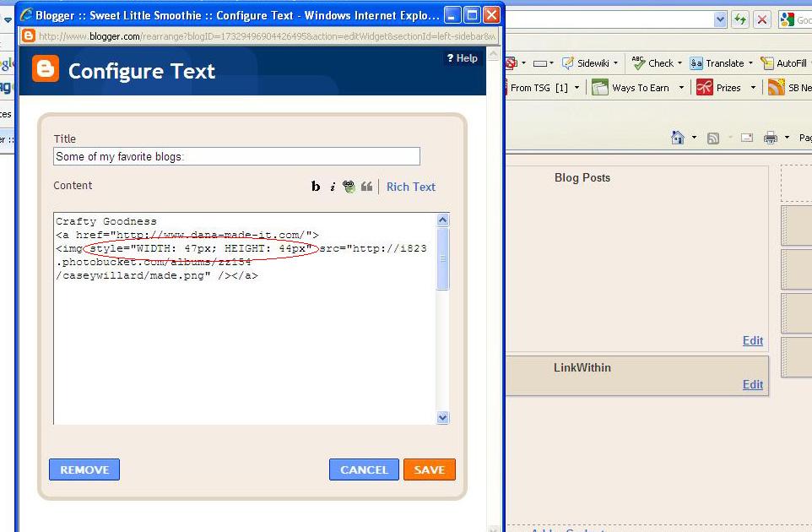812x532 pixels.
Task: Apply italic formatting in Content toolbar
Action: pyautogui.click(x=333, y=187)
